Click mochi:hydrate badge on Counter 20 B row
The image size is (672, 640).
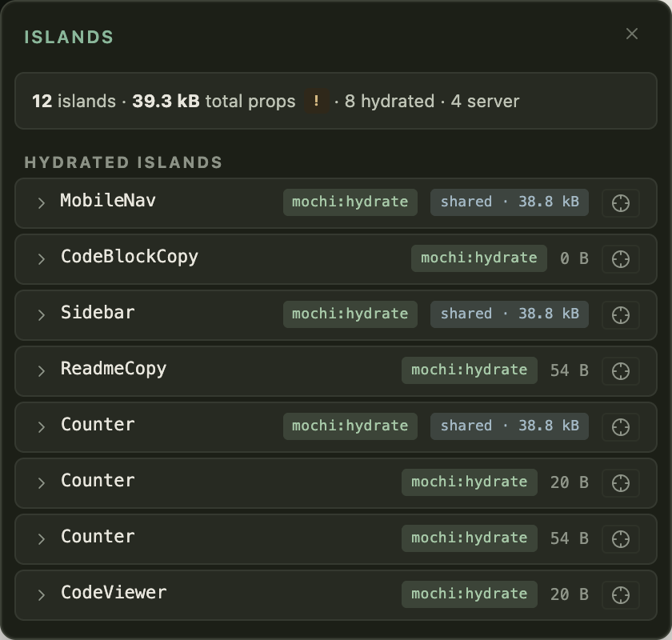(x=470, y=482)
